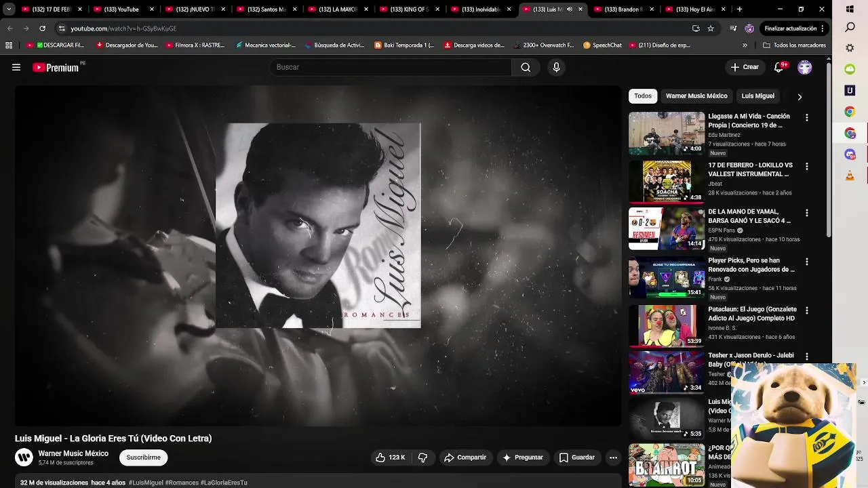
Task: Open a new browser tab
Action: 739,9
